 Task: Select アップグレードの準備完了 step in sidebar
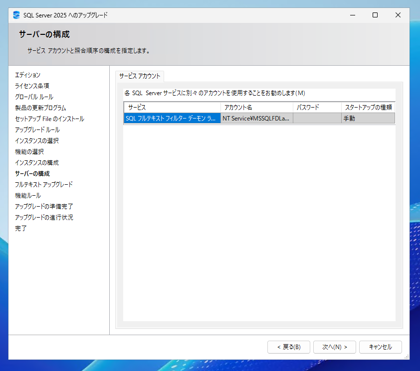point(44,206)
